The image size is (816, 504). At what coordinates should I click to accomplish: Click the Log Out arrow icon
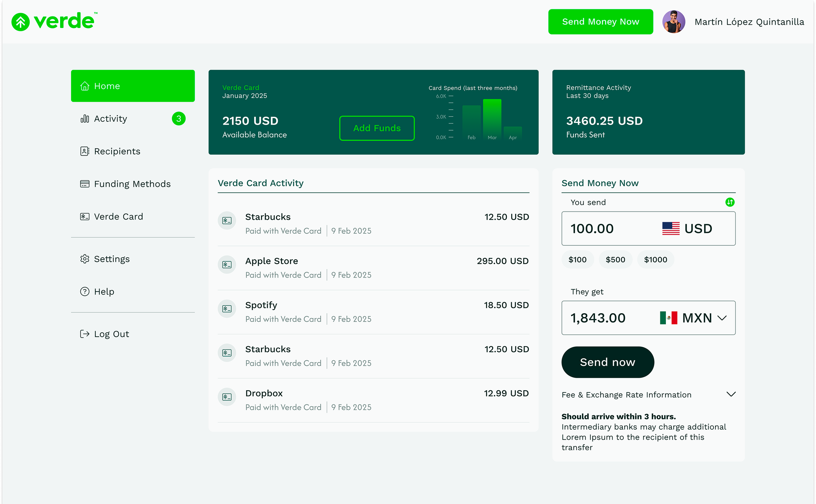pyautogui.click(x=85, y=334)
